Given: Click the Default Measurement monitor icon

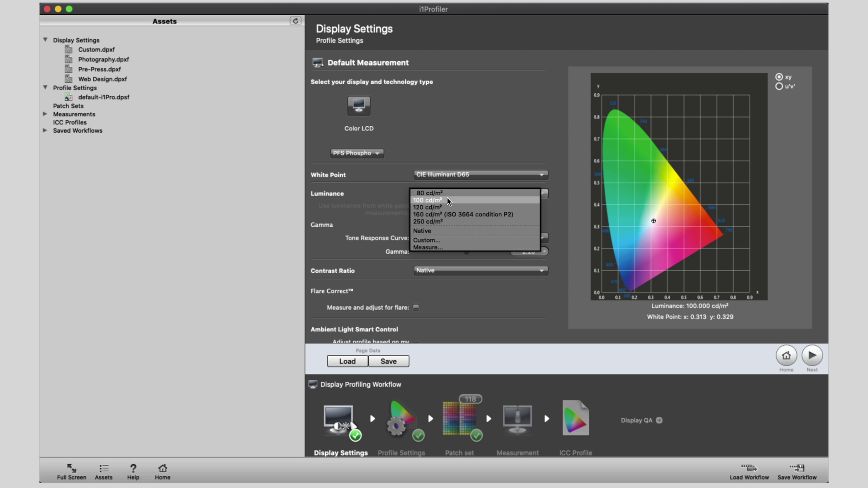Looking at the screenshot, I should (318, 63).
